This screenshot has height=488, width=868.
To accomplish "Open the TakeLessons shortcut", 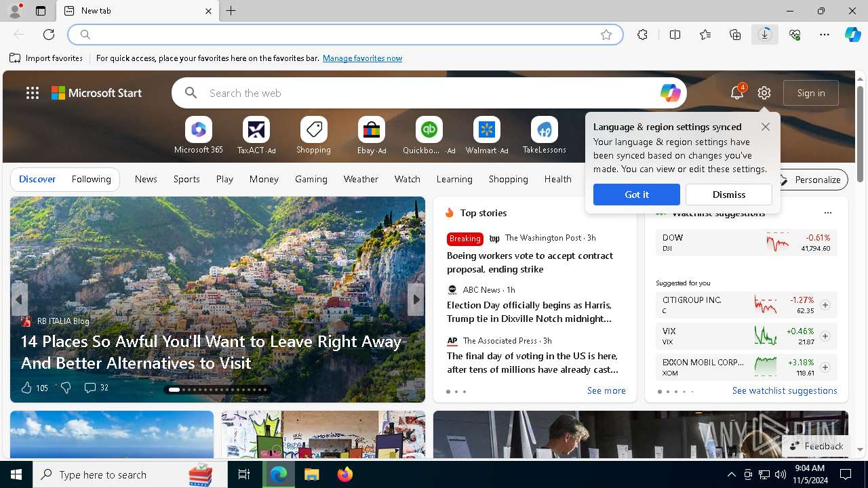I will 544,136.
